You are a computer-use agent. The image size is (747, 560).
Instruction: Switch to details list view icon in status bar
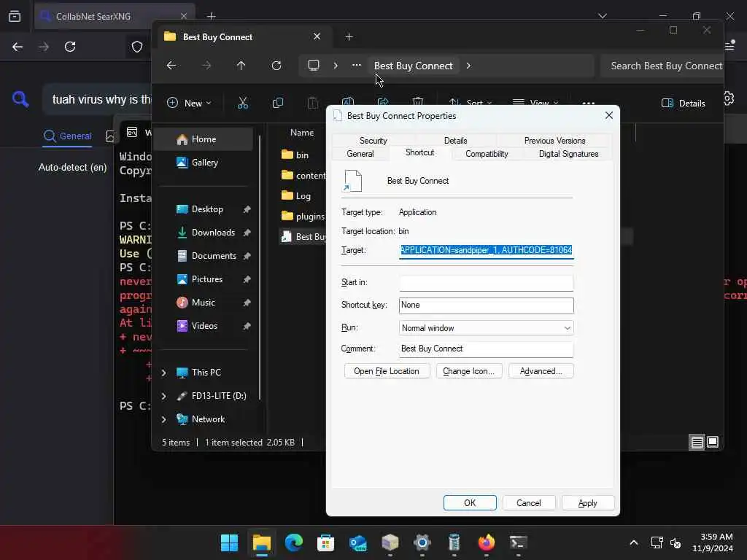tap(697, 443)
